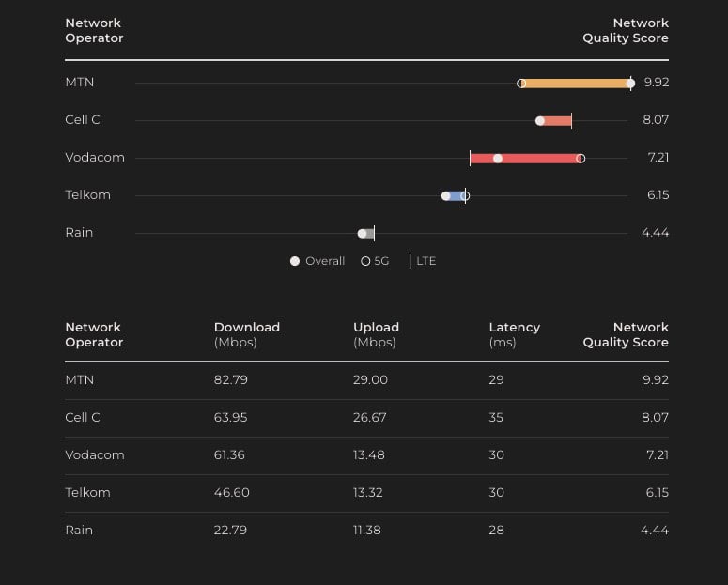Click Rain's overall score dot
Viewport: 728px width, 585px height.
click(x=363, y=234)
